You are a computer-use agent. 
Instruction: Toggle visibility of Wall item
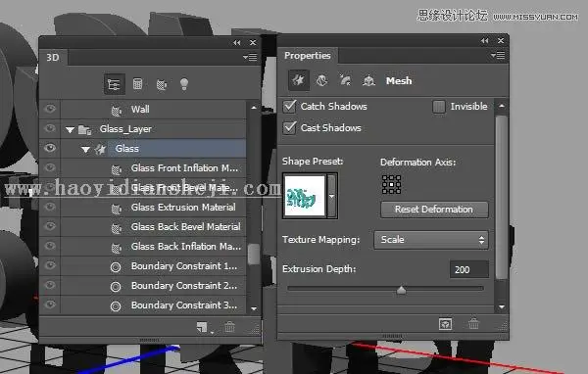click(x=50, y=109)
